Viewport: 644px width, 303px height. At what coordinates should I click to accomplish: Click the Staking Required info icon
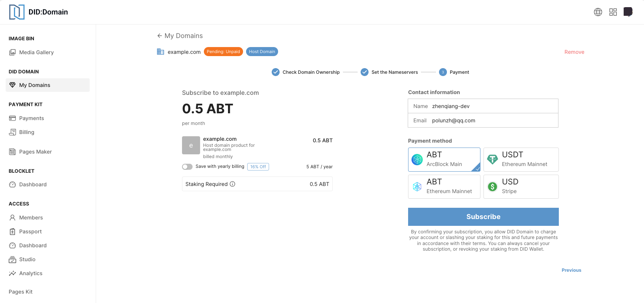(233, 184)
